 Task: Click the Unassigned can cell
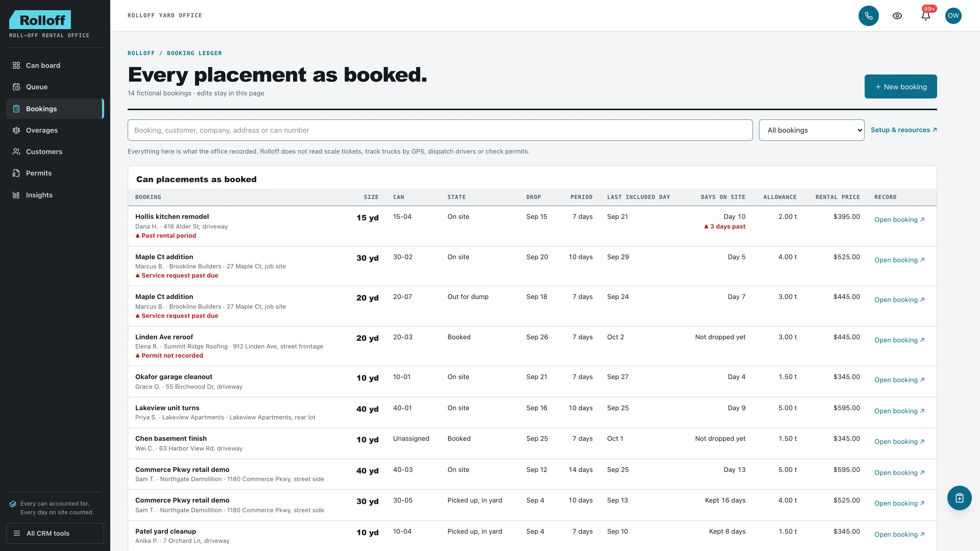coord(411,439)
